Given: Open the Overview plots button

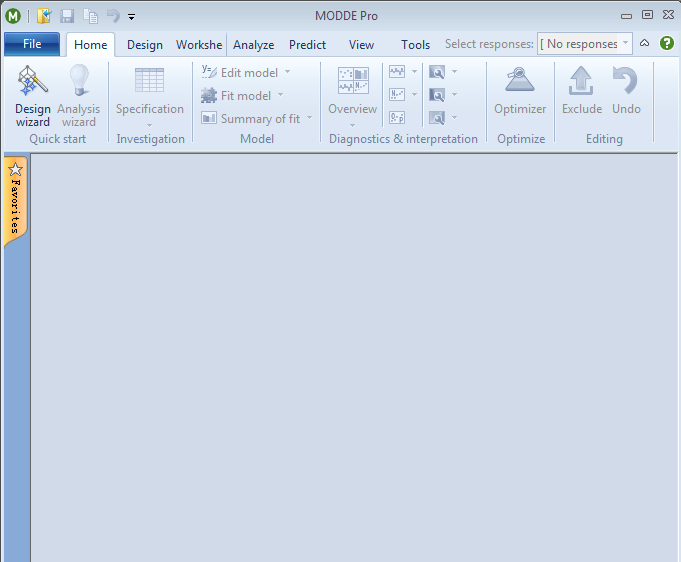Looking at the screenshot, I should click(x=353, y=96).
